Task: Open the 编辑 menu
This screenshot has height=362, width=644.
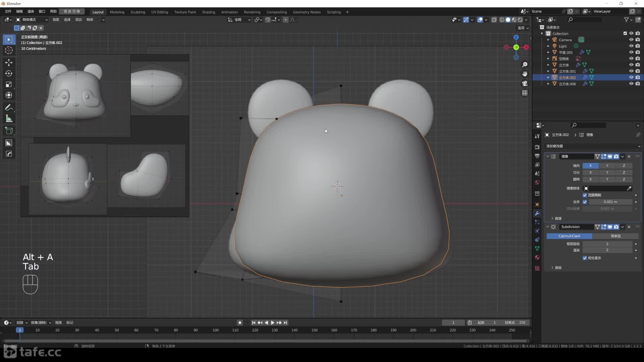Action: click(19, 11)
